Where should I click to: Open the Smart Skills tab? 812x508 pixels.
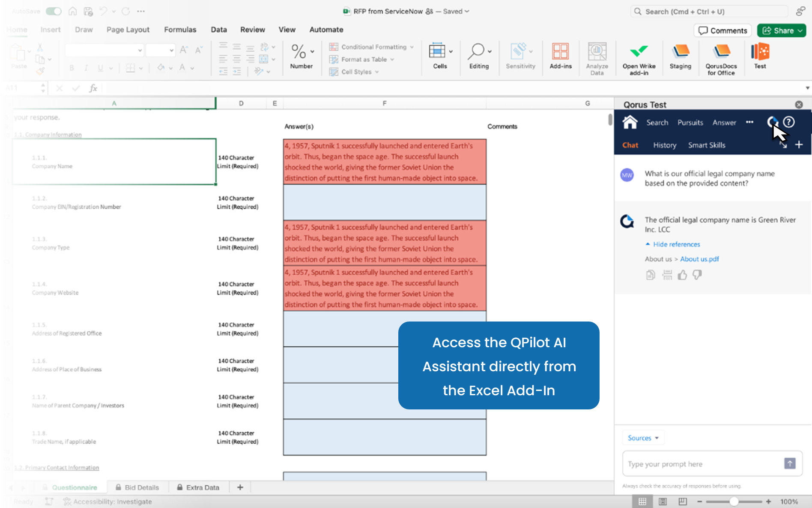pyautogui.click(x=707, y=145)
